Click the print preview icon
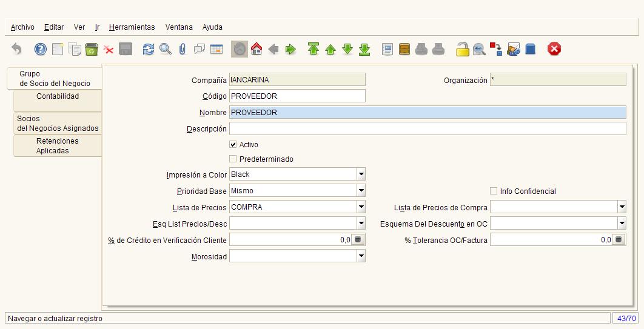Screen dimensions: 644x329 pos(421,49)
